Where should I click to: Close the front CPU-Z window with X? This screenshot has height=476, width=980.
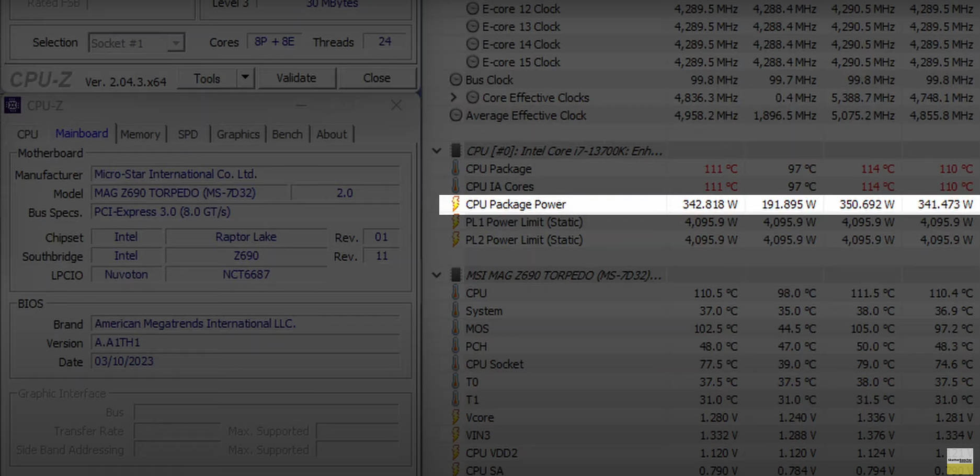click(396, 106)
